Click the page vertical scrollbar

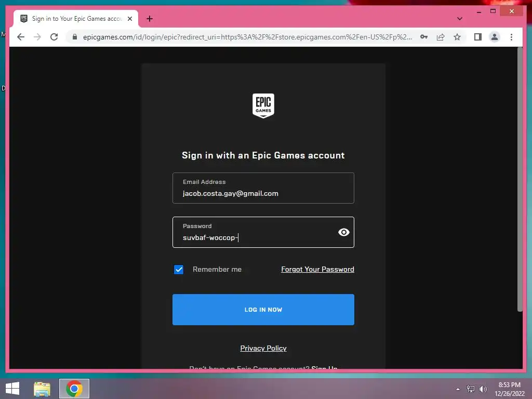tap(520, 180)
